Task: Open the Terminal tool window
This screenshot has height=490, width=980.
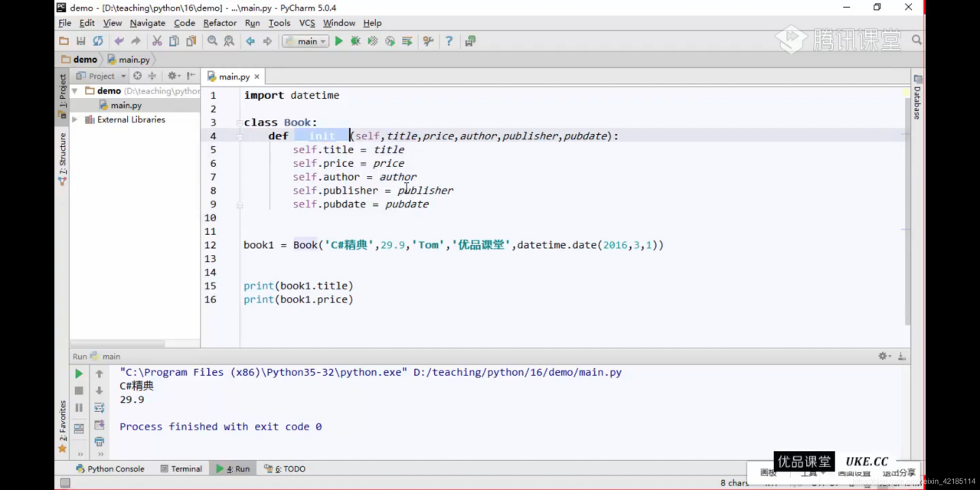Action: click(x=181, y=469)
